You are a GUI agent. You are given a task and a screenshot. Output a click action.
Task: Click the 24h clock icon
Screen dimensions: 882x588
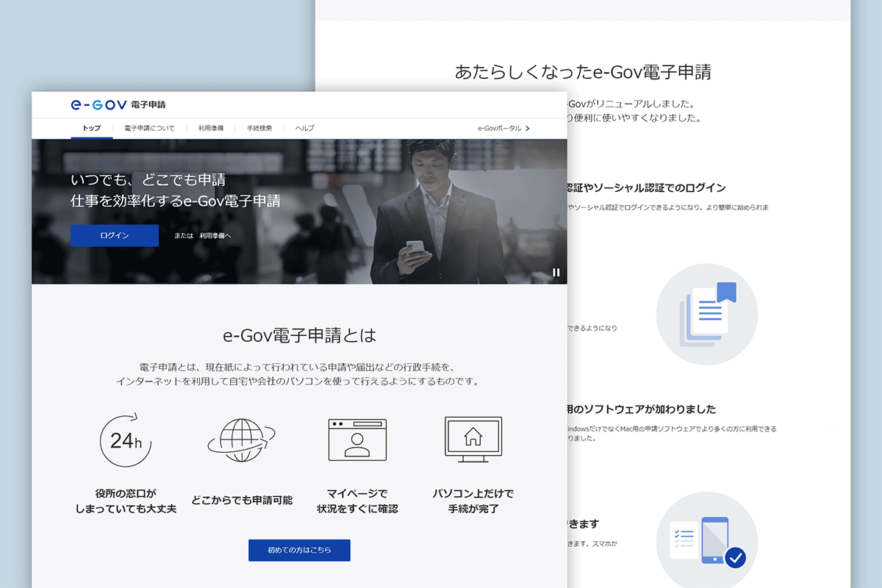tap(126, 440)
